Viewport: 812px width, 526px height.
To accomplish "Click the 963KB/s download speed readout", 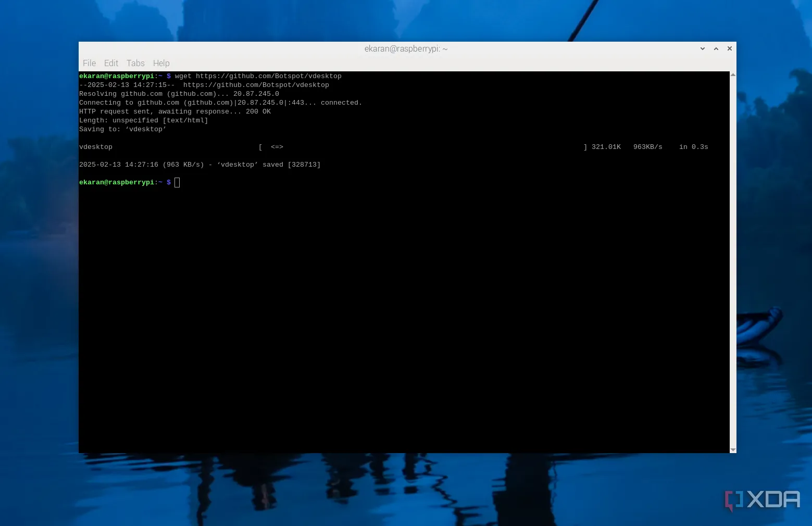I will [x=647, y=147].
